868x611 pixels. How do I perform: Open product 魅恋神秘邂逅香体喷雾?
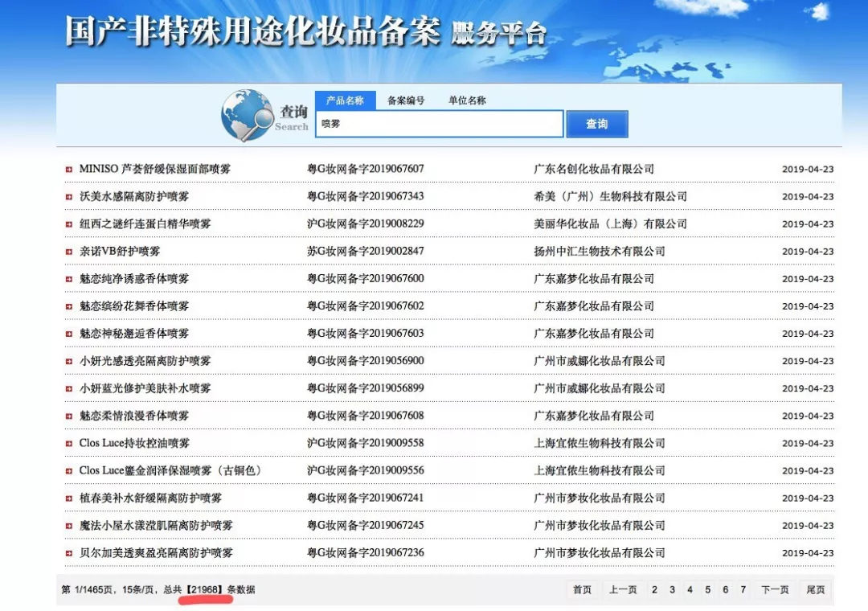pos(134,334)
